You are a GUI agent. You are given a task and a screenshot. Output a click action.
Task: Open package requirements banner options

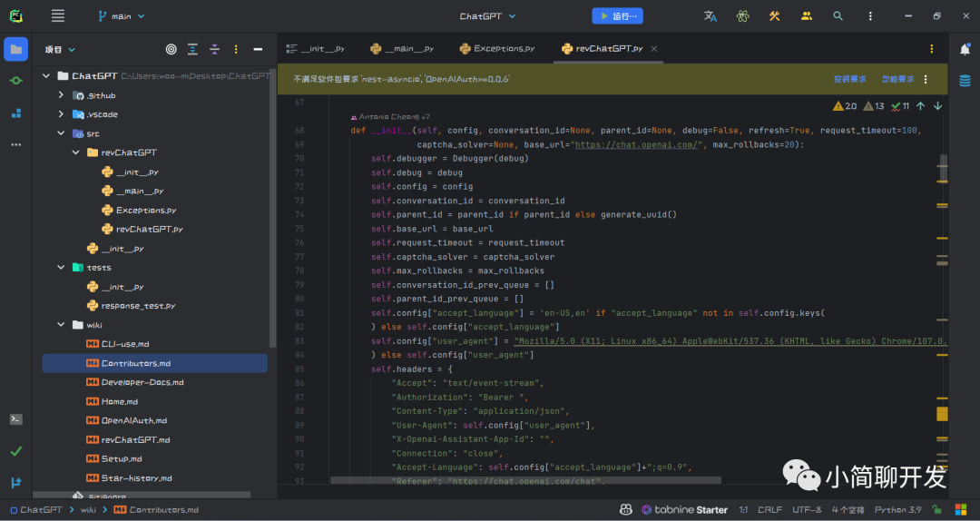point(926,80)
